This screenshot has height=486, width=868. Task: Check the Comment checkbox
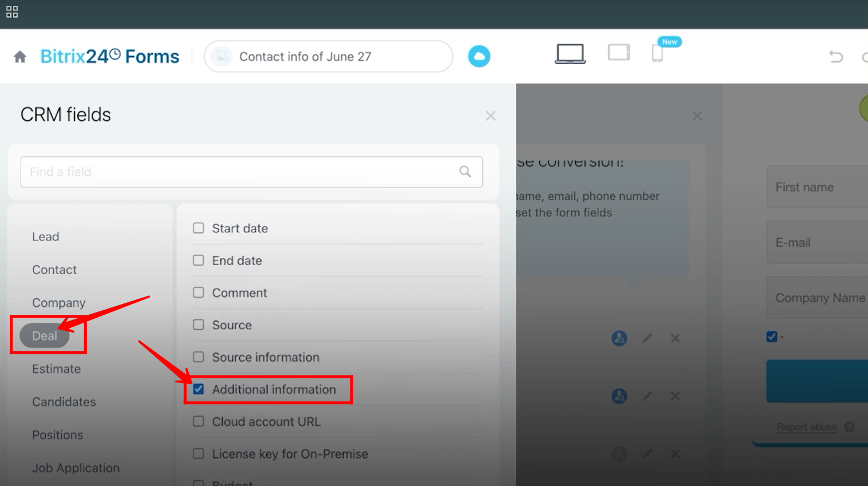(199, 293)
